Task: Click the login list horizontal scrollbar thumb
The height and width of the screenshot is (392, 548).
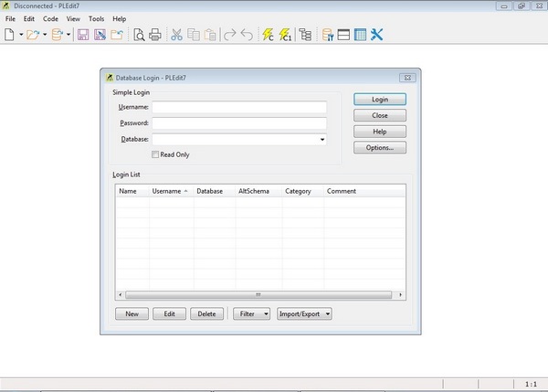Action: coord(258,295)
